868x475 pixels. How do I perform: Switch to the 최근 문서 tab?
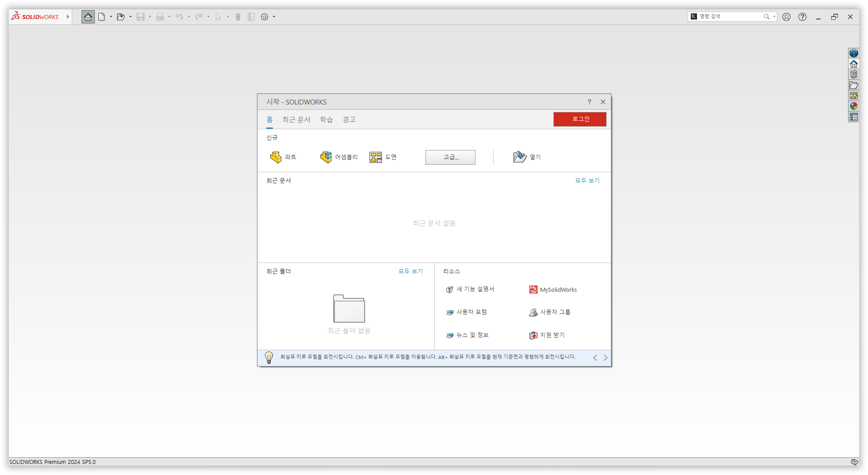click(x=296, y=120)
